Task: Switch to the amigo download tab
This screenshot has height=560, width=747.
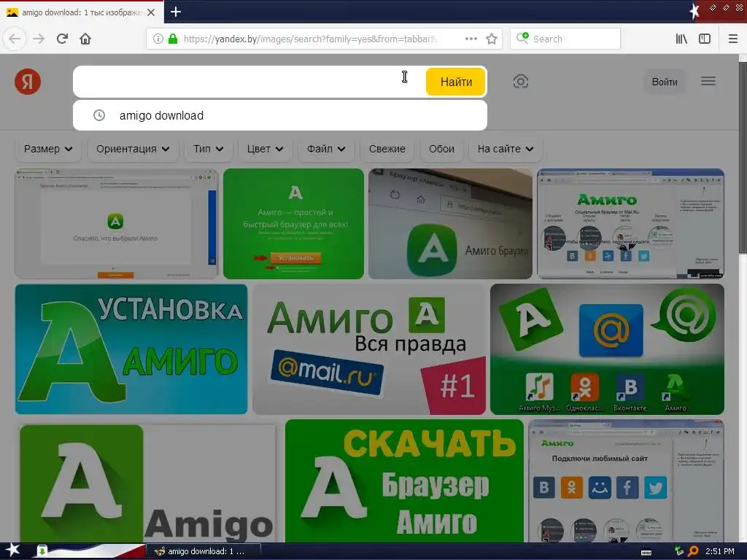Action: point(82,12)
